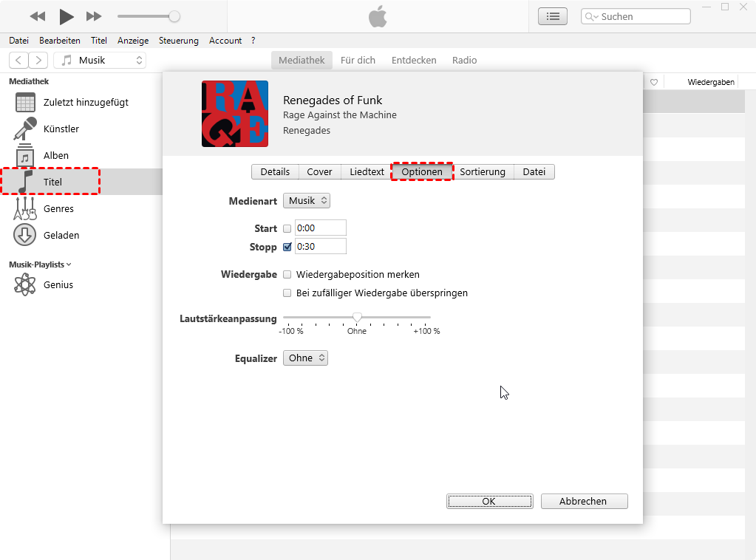Open Zuletzt hinzugefügt via its calendar icon

pos(25,103)
